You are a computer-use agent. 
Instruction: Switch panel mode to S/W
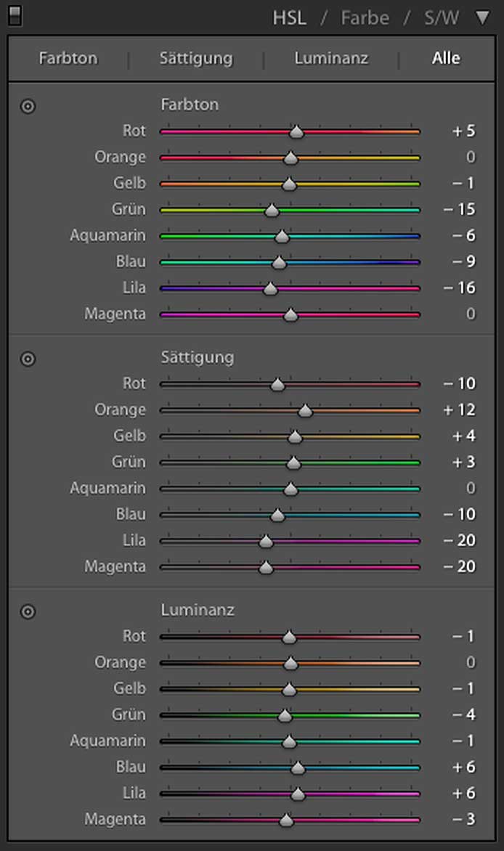[442, 17]
